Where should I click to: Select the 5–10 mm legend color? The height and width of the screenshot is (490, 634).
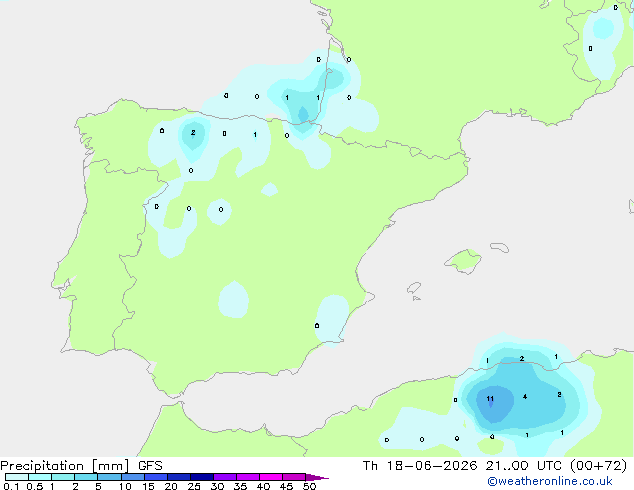pos(109,477)
